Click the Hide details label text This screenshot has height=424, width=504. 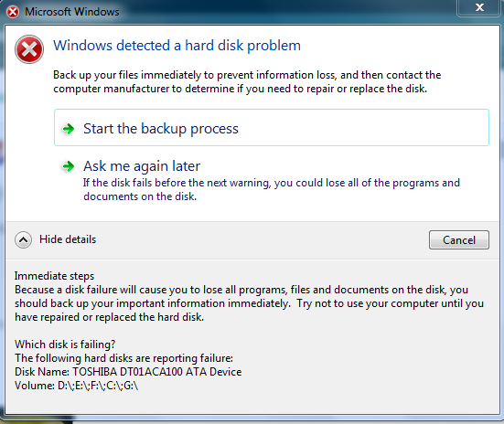click(68, 239)
